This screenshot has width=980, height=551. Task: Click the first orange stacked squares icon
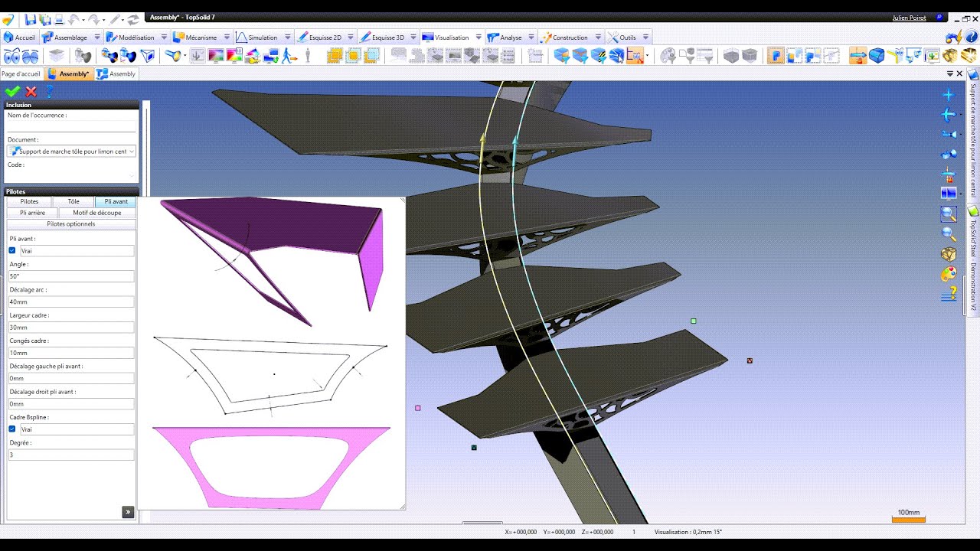point(335,56)
